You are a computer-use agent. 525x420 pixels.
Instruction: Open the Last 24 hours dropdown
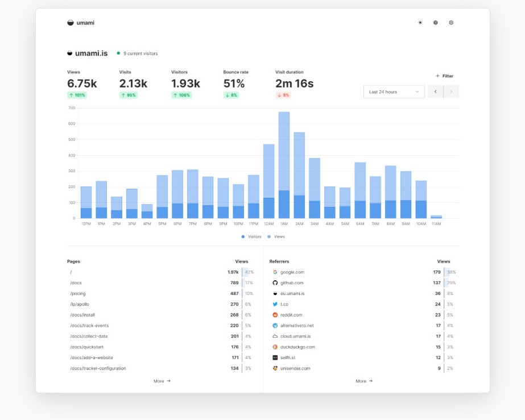point(394,92)
